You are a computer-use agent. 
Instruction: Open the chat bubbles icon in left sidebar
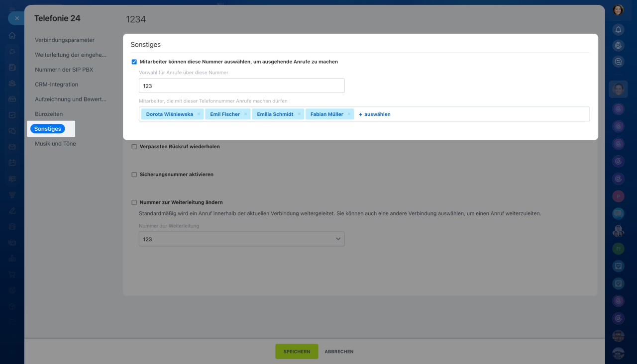click(x=12, y=131)
